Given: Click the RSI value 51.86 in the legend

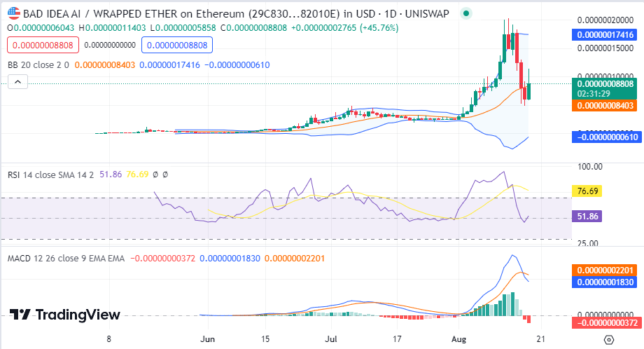Looking at the screenshot, I should (x=111, y=174).
